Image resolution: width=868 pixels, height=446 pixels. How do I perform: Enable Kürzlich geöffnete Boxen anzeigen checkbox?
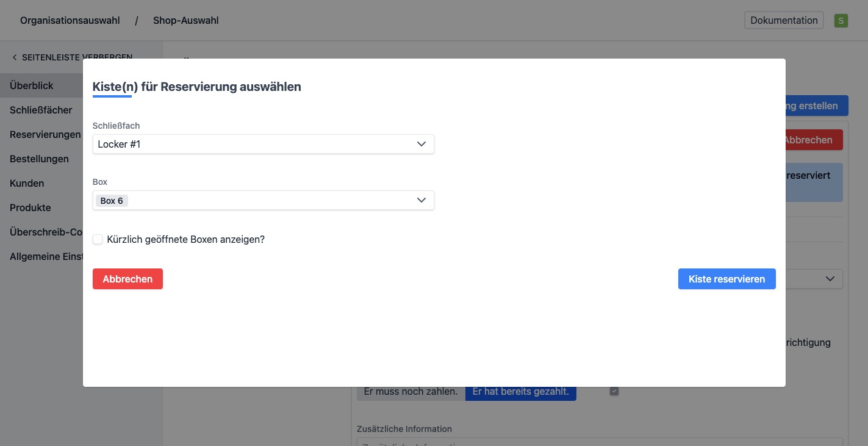point(98,240)
